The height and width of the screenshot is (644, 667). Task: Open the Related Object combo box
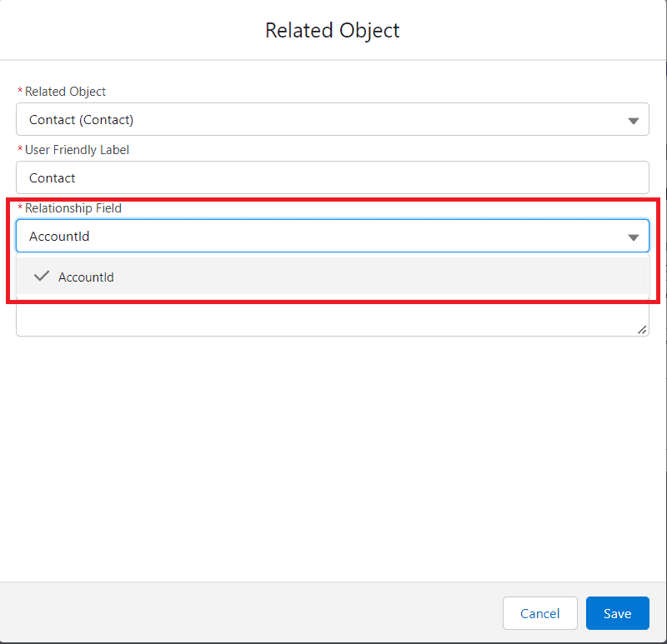pos(332,120)
